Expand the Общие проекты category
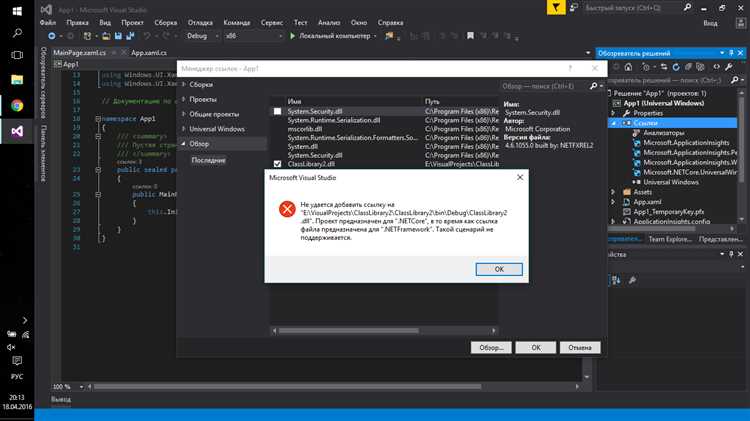750x421 pixels. tap(184, 114)
